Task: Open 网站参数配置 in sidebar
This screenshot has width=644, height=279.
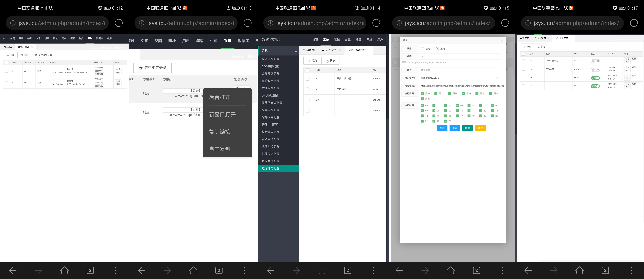Action: point(278,59)
